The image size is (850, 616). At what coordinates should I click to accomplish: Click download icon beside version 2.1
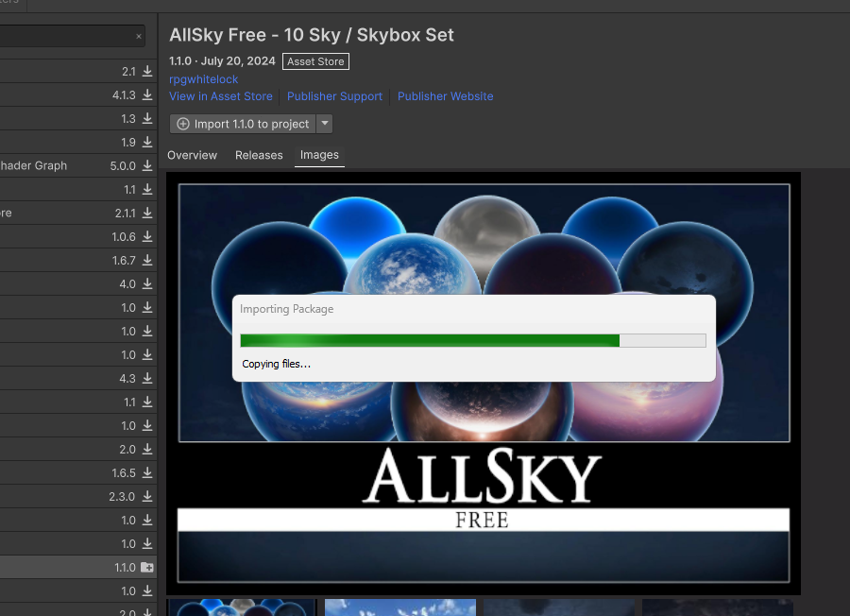click(147, 72)
